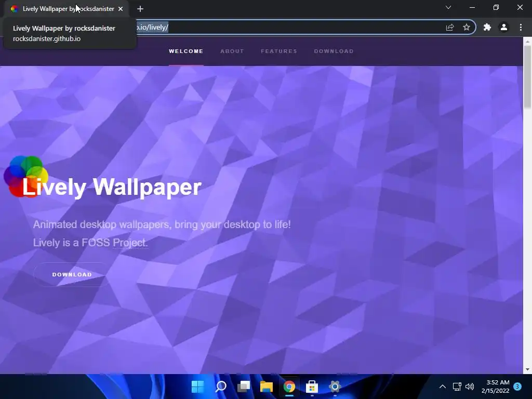Image resolution: width=532 pixels, height=399 pixels.
Task: Click the 'Animated desktop wallpapers' tagline
Action: (x=162, y=224)
